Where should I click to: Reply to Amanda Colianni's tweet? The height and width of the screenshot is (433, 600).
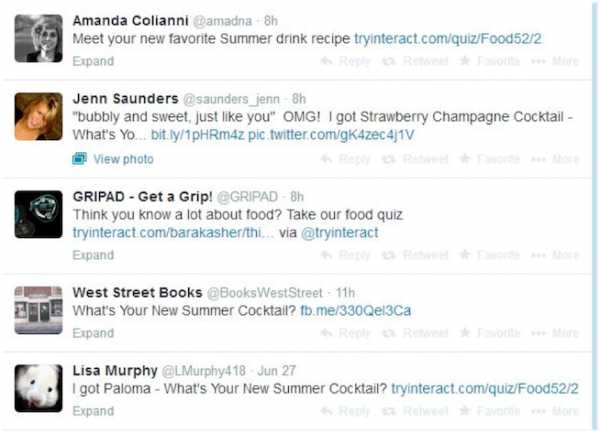[x=345, y=61]
